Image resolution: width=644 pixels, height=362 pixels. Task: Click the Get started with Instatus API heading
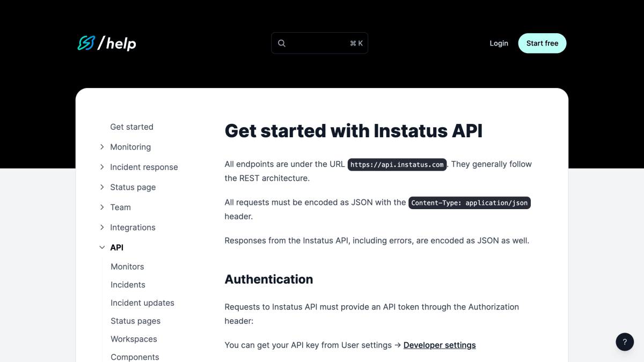click(354, 131)
